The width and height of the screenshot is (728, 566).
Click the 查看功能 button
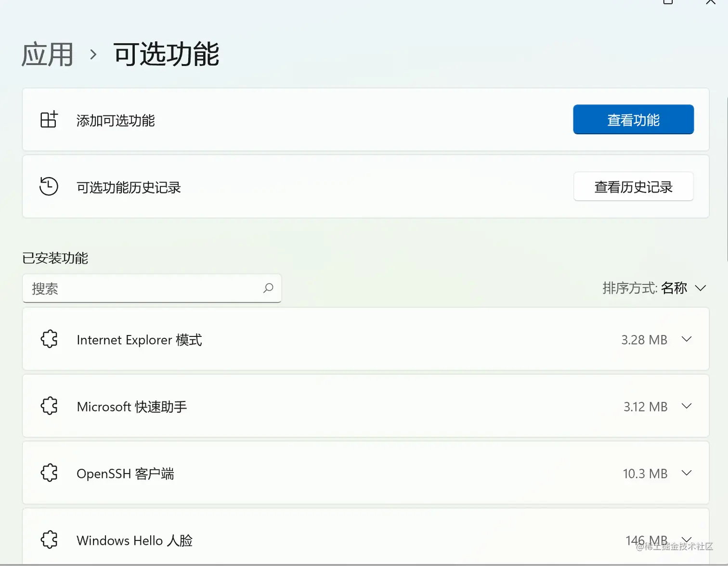(x=633, y=119)
